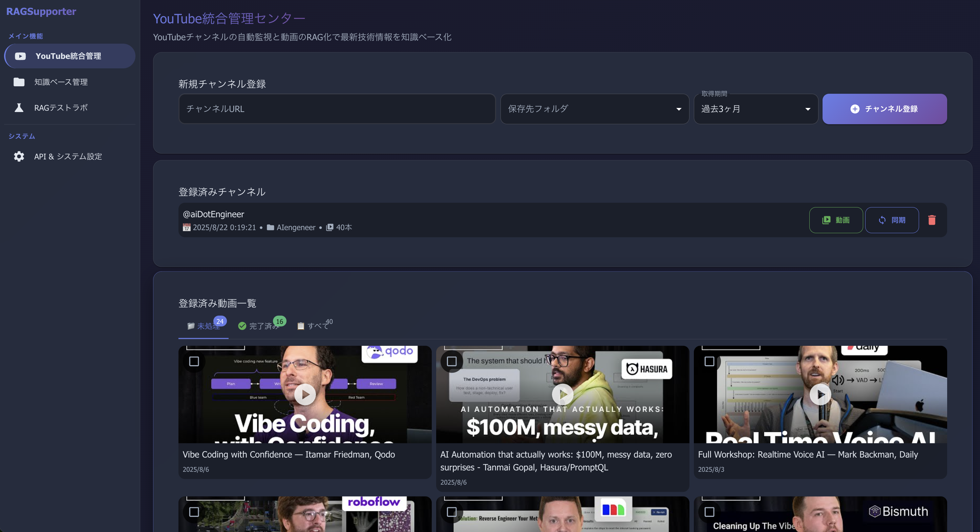
Task: Switch to the 完了済み tab
Action: pos(260,326)
